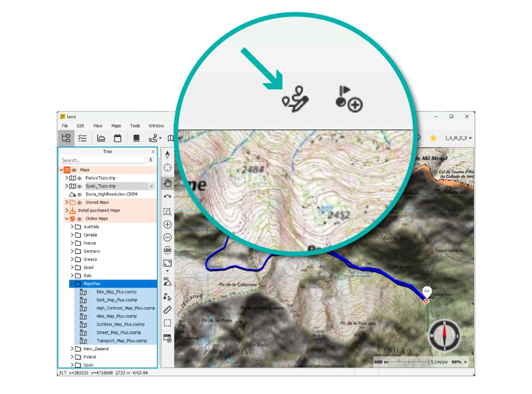Select the waypoint pointer selection tool
532x394 pixels.
coord(167,297)
